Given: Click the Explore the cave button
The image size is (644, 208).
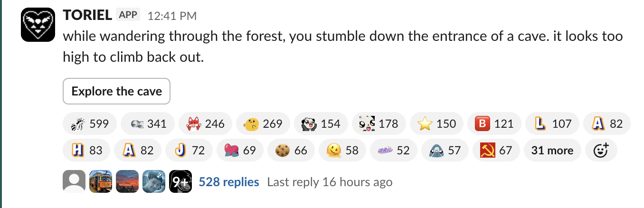Looking at the screenshot, I should pyautogui.click(x=116, y=91).
